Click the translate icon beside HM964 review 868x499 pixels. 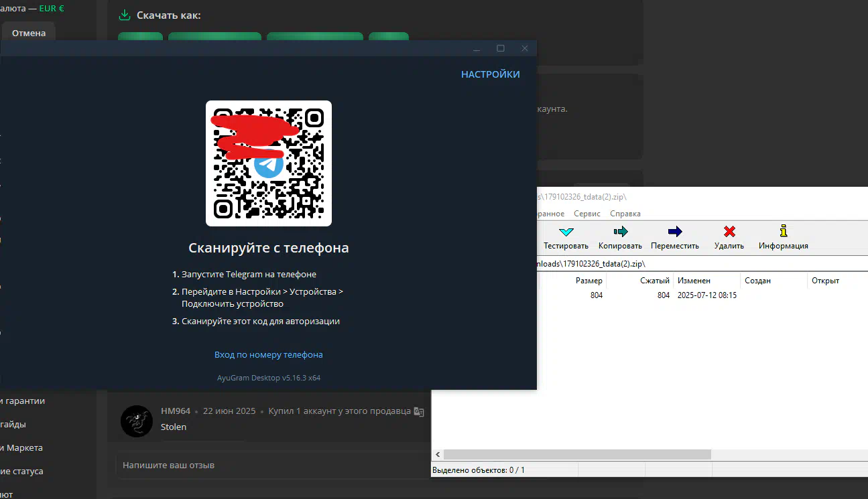click(x=419, y=411)
